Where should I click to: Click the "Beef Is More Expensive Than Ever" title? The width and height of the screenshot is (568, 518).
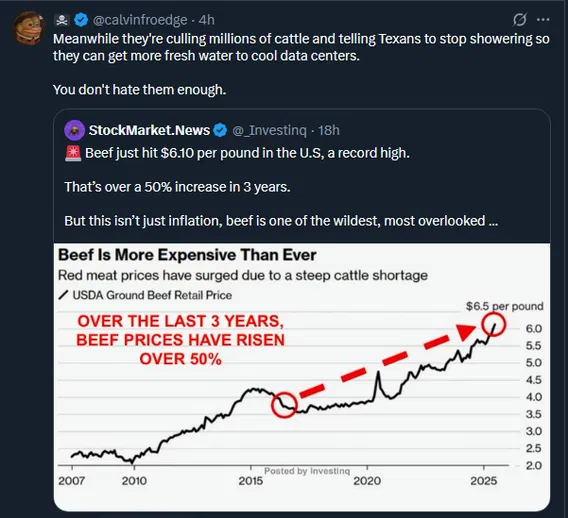point(187,255)
